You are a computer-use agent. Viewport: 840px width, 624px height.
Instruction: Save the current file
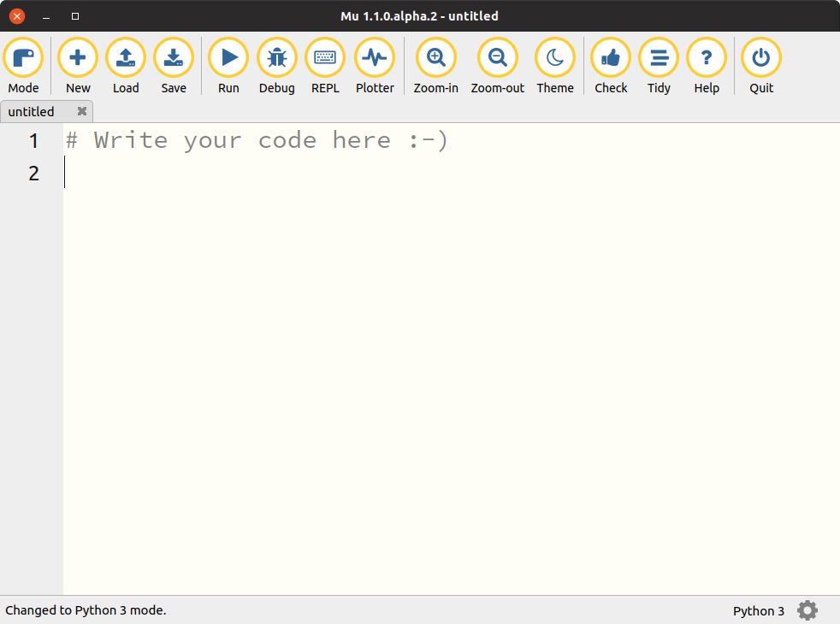pyautogui.click(x=174, y=66)
